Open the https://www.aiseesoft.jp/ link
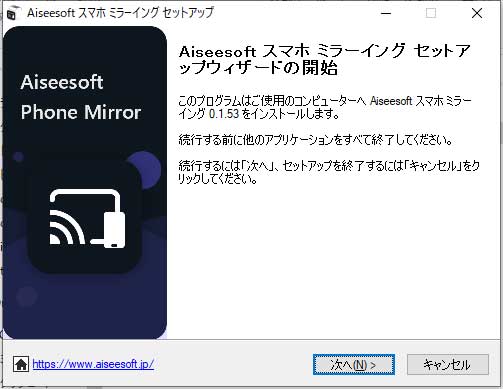The height and width of the screenshot is (389, 503). click(x=93, y=364)
